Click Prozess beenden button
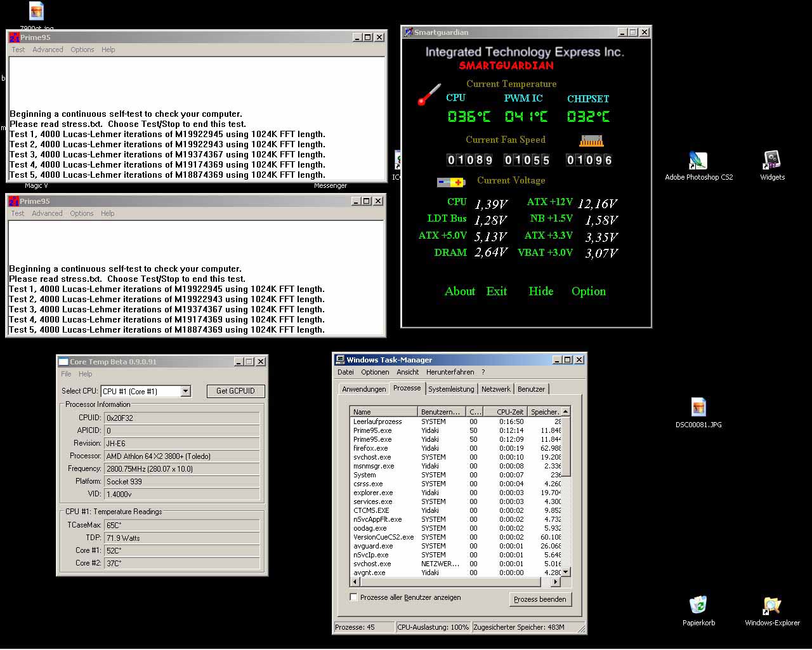The height and width of the screenshot is (650, 812). pyautogui.click(x=540, y=599)
